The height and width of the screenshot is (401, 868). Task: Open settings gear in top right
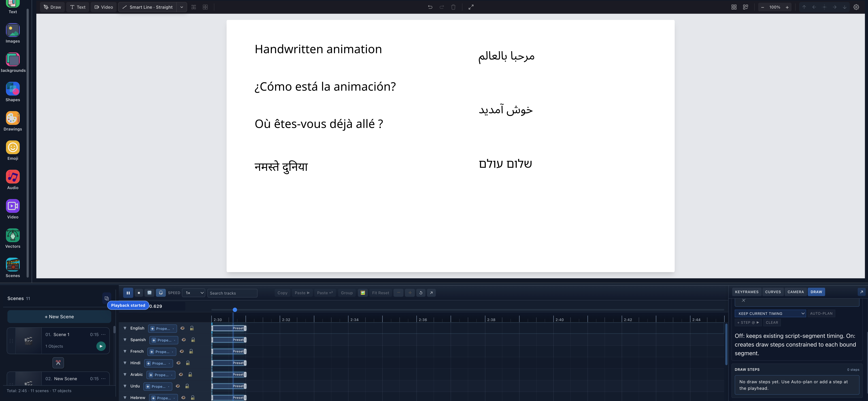point(856,7)
